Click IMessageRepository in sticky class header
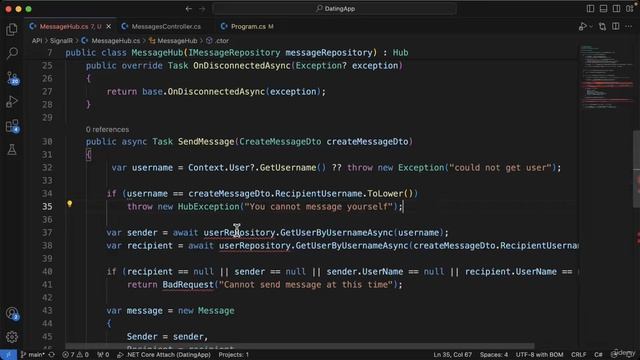The height and width of the screenshot is (360, 640). (x=234, y=53)
